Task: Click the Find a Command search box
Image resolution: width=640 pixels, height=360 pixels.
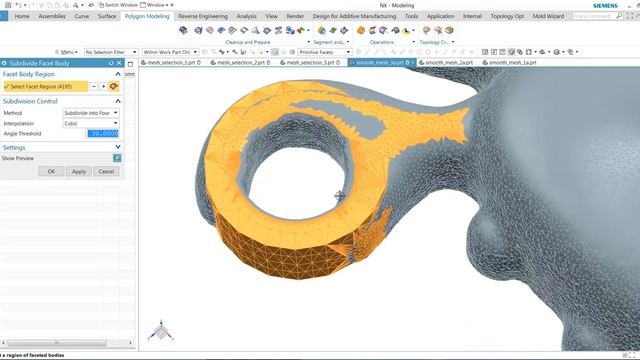Action: click(597, 16)
